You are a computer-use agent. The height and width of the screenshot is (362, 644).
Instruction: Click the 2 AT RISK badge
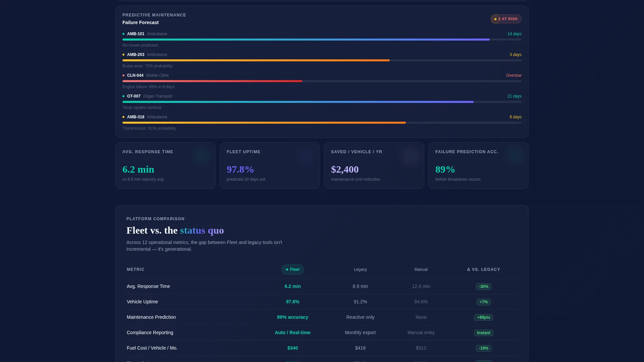click(x=506, y=19)
